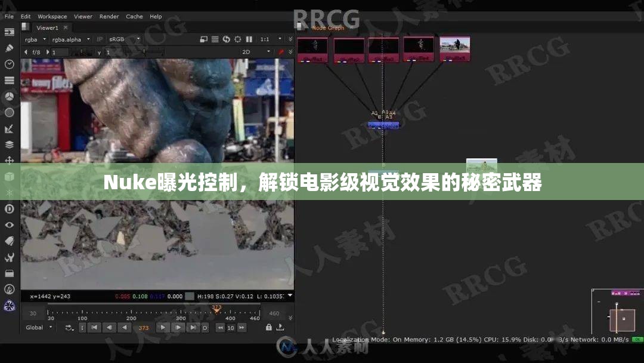The height and width of the screenshot is (363, 644).
Task: Open the rgba layer dropdown
Action: 35,39
